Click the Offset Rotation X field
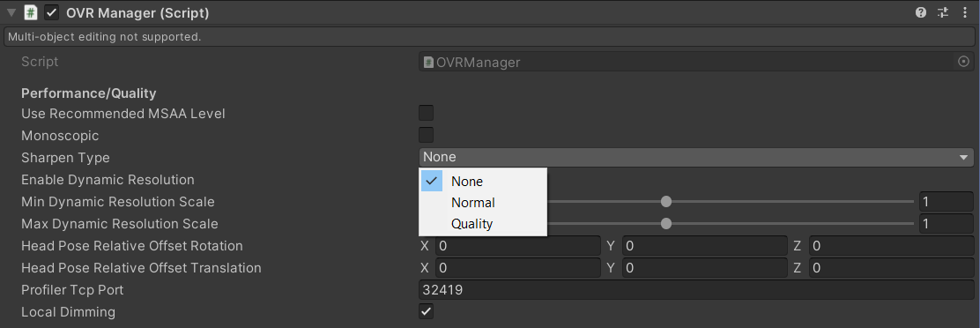Screen dimensions: 980x328 (x=518, y=245)
